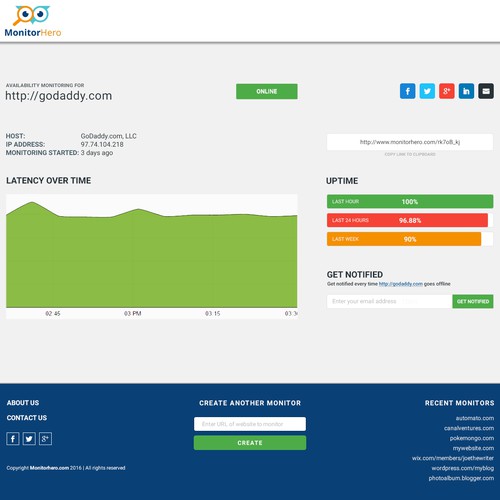Share monitor on Twitter
The width and height of the screenshot is (500, 500).
point(427,91)
